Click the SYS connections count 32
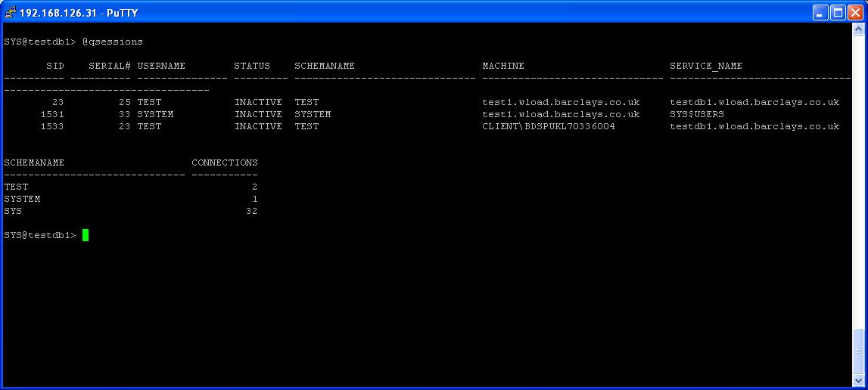The height and width of the screenshot is (390, 868). click(x=251, y=211)
